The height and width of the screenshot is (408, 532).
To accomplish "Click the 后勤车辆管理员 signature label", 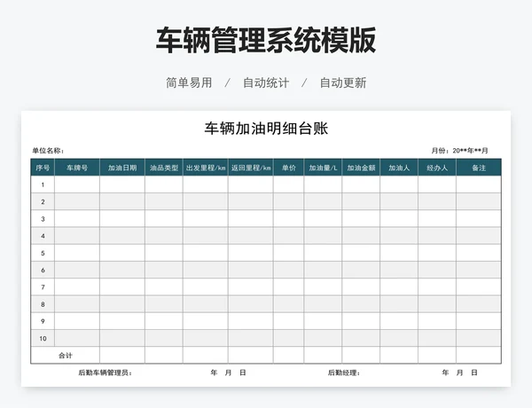I will click(x=106, y=373).
